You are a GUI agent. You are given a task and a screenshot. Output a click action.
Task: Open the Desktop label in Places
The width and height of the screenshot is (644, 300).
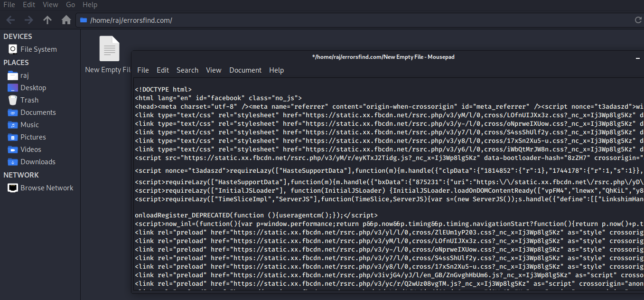(x=33, y=88)
